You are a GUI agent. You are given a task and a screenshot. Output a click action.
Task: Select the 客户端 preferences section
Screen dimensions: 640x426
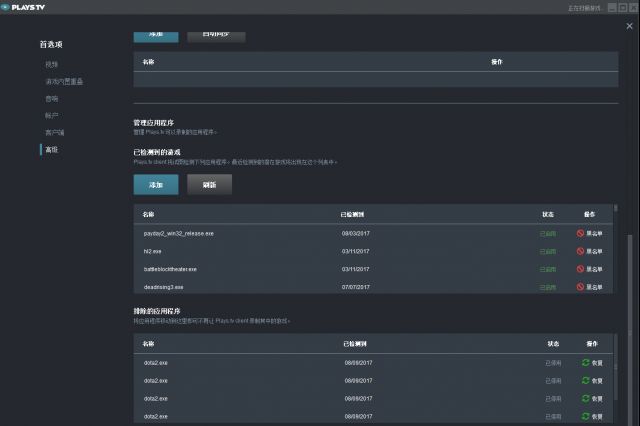(55, 133)
